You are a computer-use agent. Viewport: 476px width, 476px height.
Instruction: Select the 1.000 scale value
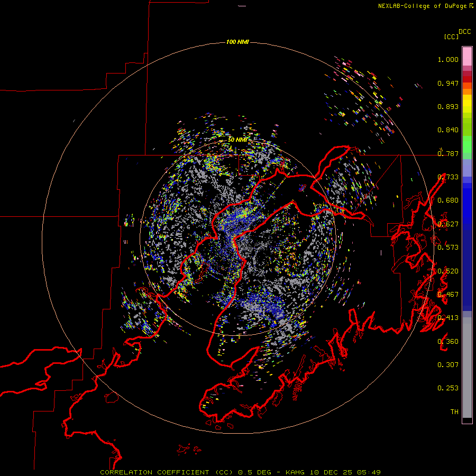(x=448, y=59)
